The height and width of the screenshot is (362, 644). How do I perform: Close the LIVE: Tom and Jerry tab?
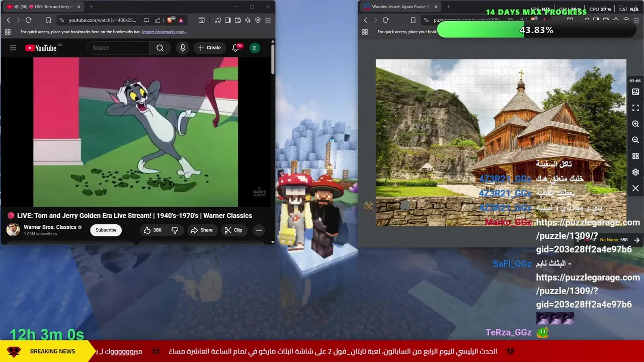point(77,7)
